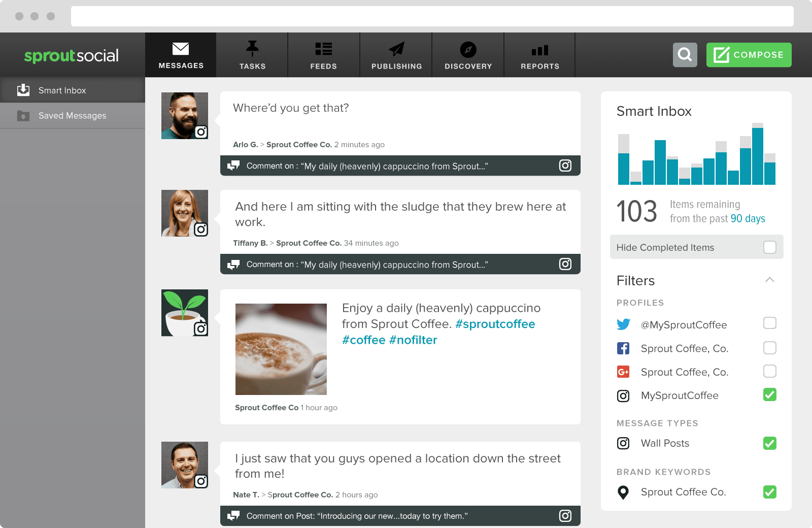812x528 pixels.
Task: Click the Tiffany B. sender name
Action: [x=250, y=243]
